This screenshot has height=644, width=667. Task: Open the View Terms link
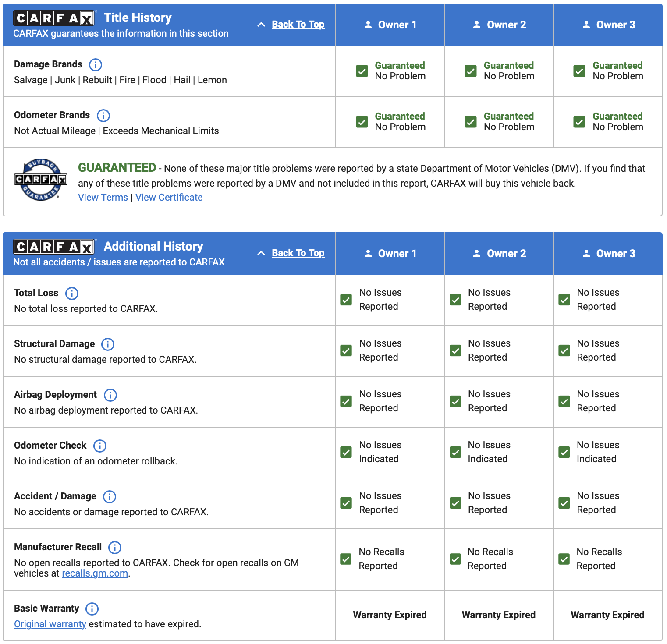[103, 198]
